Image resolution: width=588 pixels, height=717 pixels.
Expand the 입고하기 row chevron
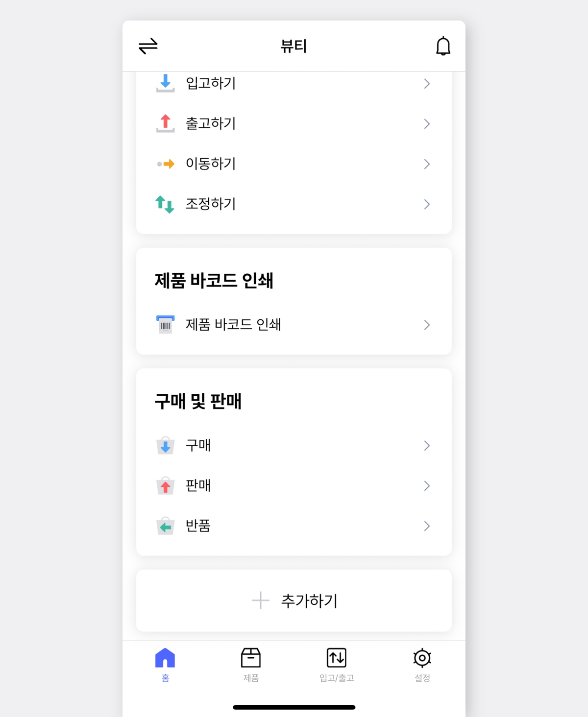click(427, 84)
